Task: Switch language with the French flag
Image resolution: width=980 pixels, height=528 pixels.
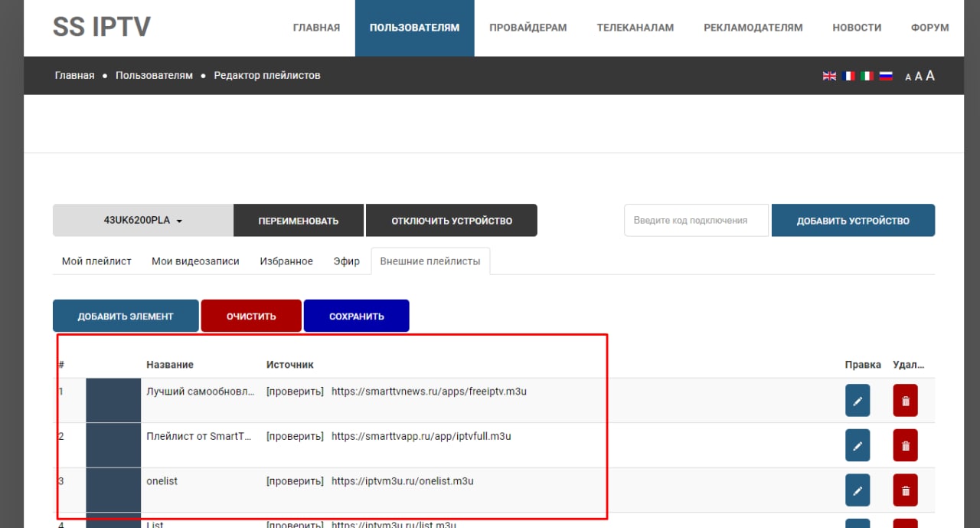Action: tap(848, 76)
